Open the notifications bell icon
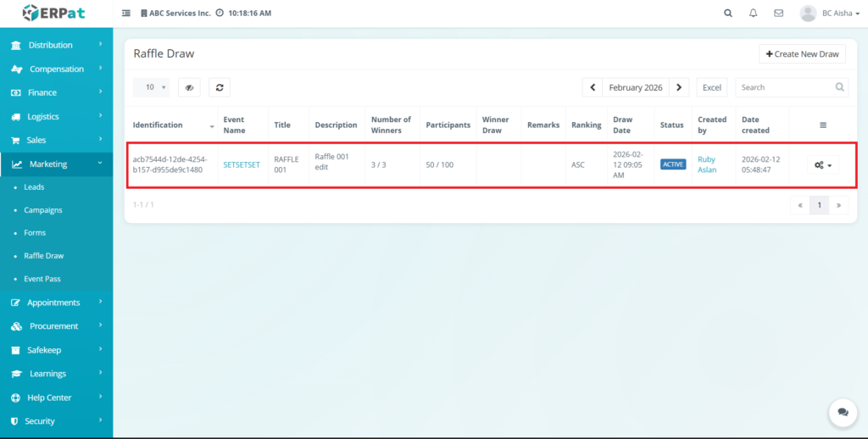The height and width of the screenshot is (439, 868). [x=754, y=14]
